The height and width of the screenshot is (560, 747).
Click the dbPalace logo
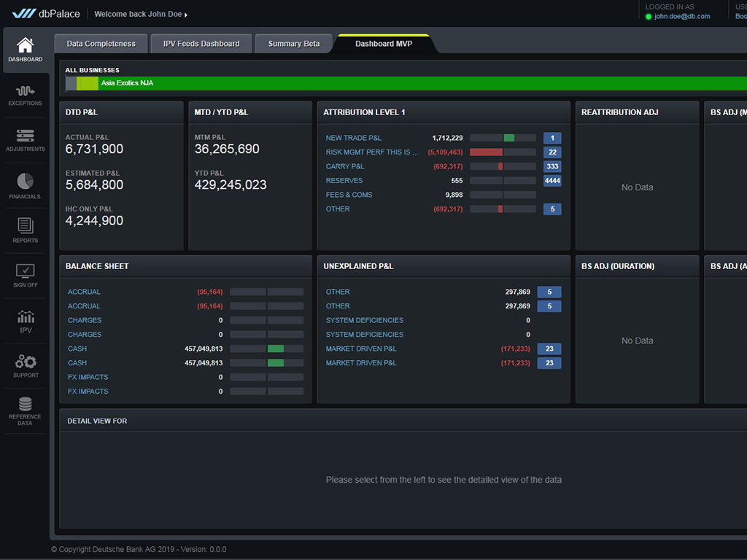[x=46, y=12]
